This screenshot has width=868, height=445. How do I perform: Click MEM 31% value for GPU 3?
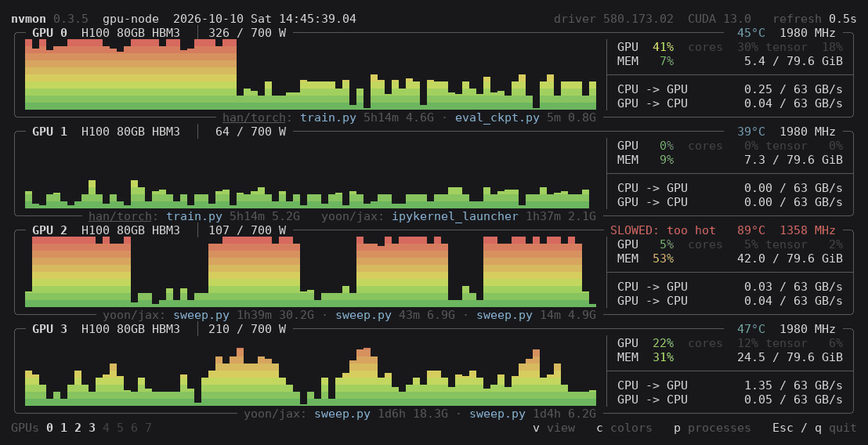click(x=663, y=357)
